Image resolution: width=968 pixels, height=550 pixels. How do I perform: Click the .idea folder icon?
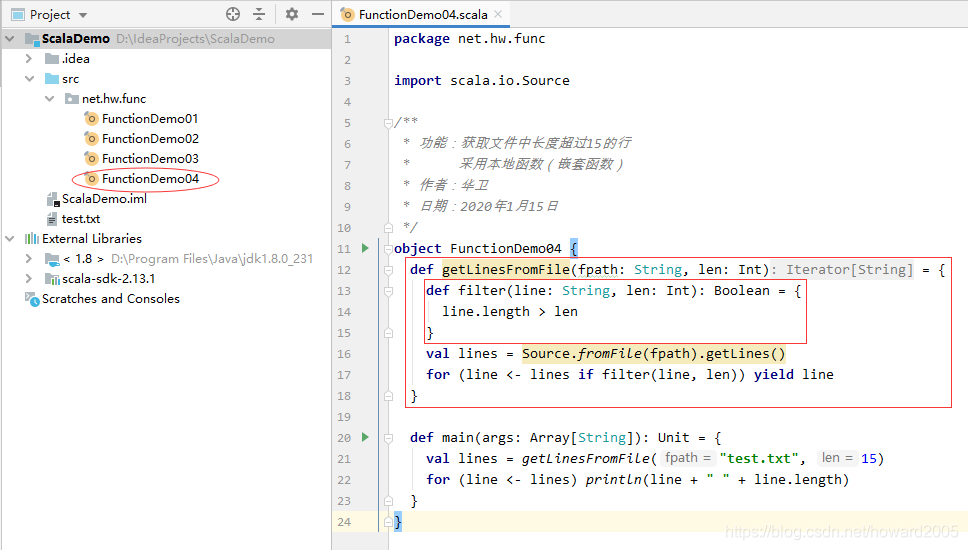[52, 59]
